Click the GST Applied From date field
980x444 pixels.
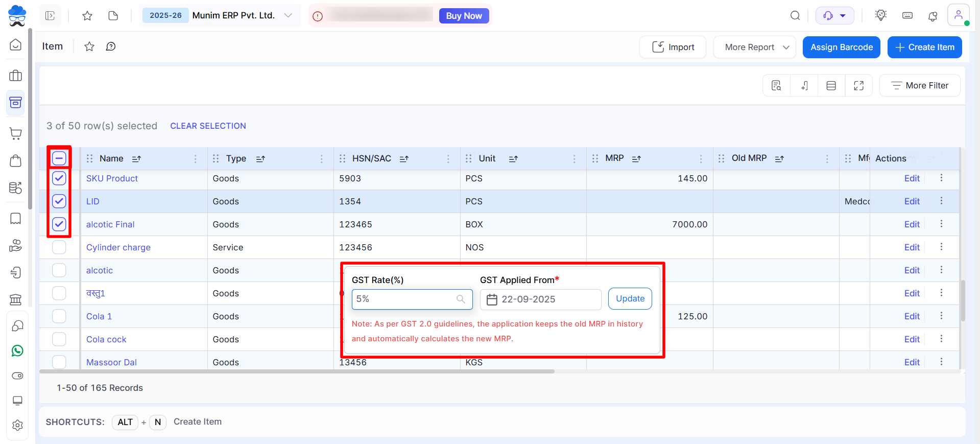tap(540, 299)
